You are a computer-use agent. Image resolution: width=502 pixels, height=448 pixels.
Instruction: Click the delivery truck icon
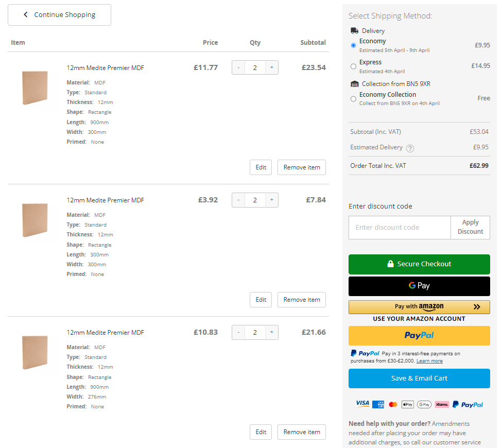[354, 31]
